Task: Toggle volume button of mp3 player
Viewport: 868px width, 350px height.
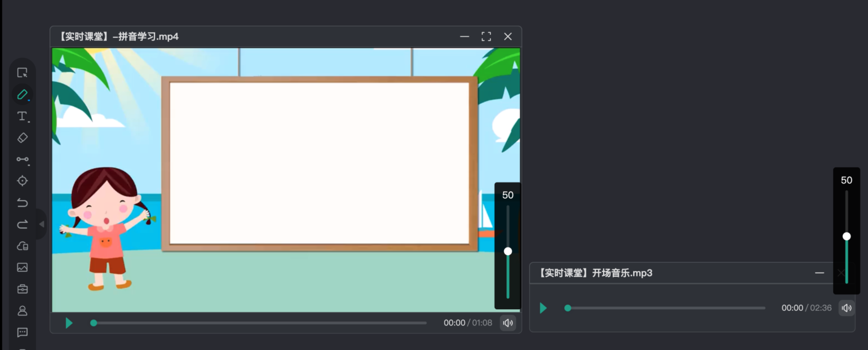Action: coord(846,308)
